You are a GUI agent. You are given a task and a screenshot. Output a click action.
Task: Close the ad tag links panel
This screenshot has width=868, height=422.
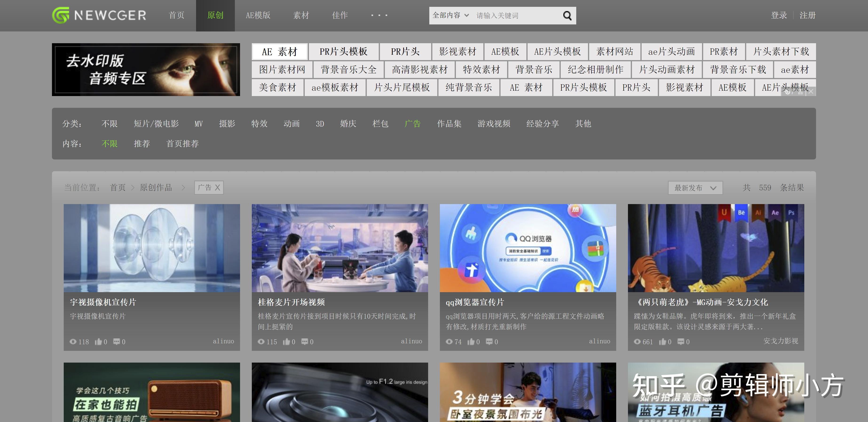coord(811,92)
